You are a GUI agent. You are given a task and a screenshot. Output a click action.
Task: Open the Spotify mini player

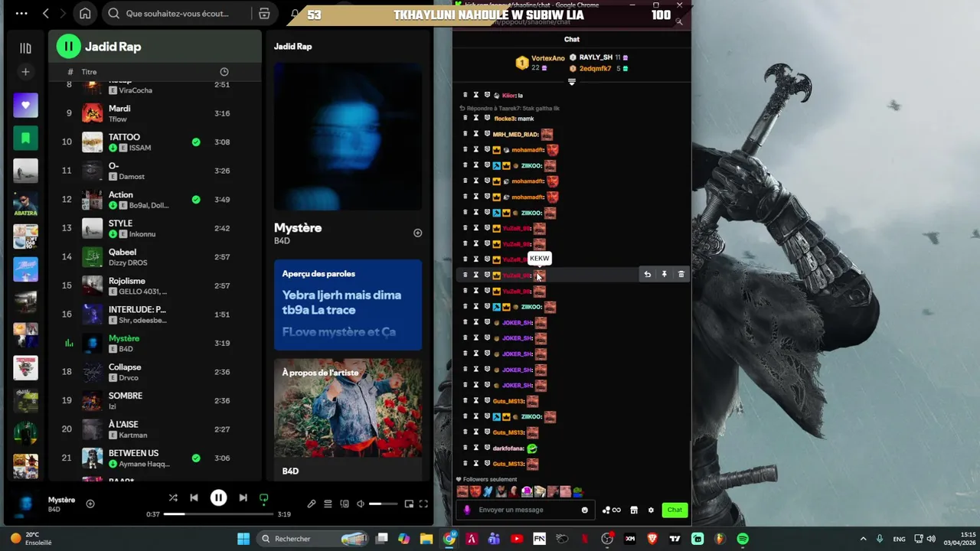click(409, 504)
